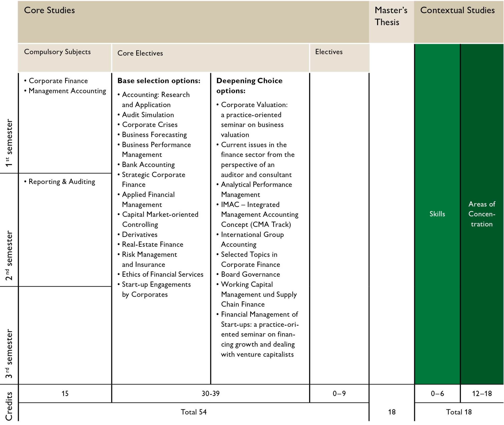
Task: Click the Base selection options title
Action: click(159, 81)
